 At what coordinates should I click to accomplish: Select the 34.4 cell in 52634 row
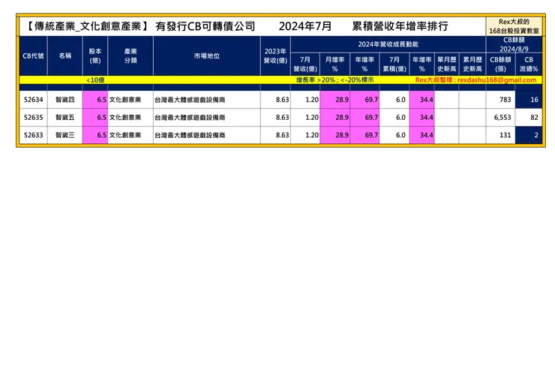422,100
